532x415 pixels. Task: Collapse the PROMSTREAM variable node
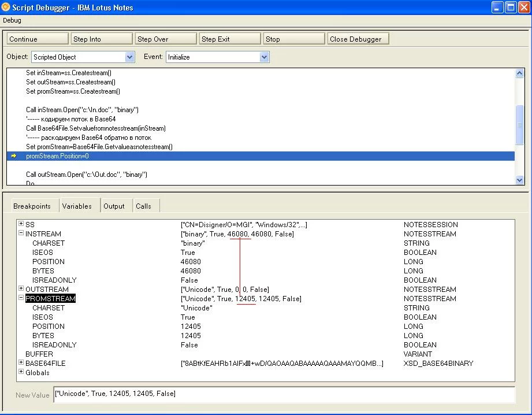pyautogui.click(x=21, y=298)
